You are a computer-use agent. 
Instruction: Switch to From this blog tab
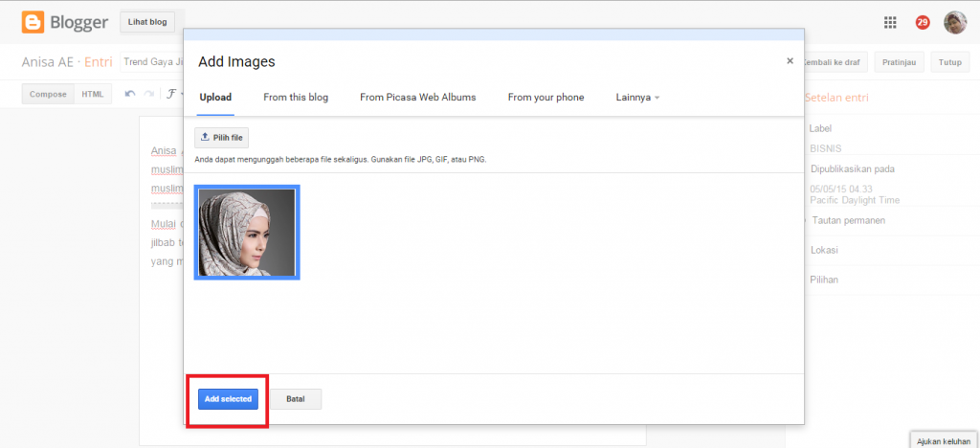[296, 98]
